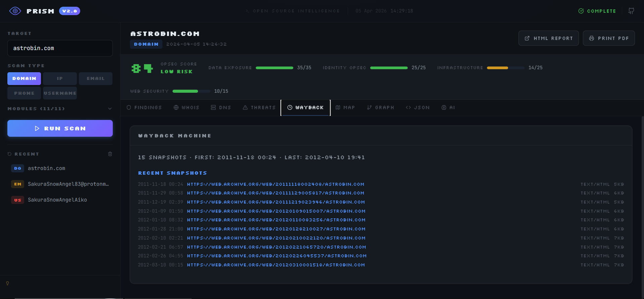Open the 2012-02-21 06:57 snapshot link
This screenshot has height=299, width=644.
[277, 247]
